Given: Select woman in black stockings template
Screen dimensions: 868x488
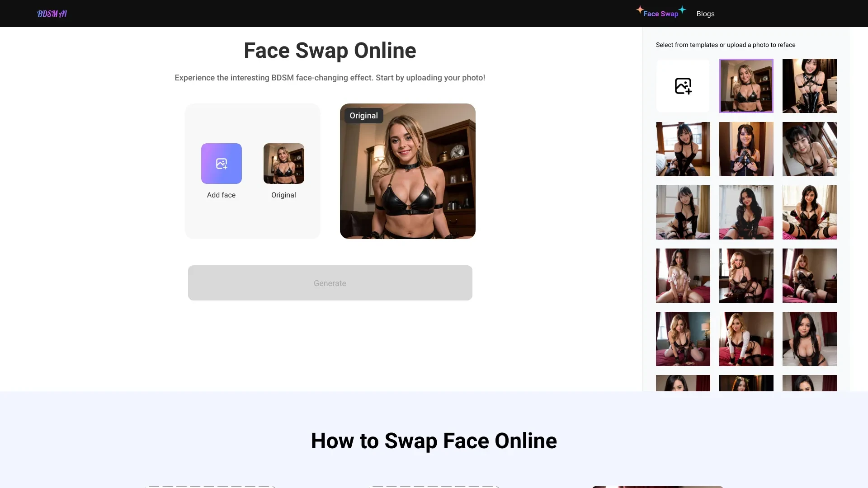Looking at the screenshot, I should [810, 212].
